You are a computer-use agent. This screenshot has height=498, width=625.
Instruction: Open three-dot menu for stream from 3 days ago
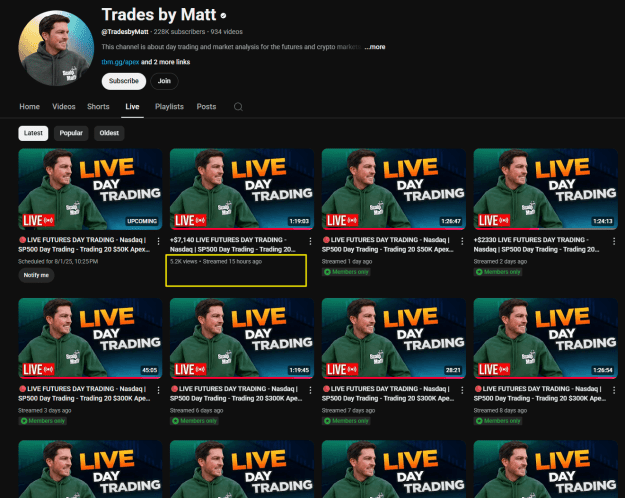[158, 390]
